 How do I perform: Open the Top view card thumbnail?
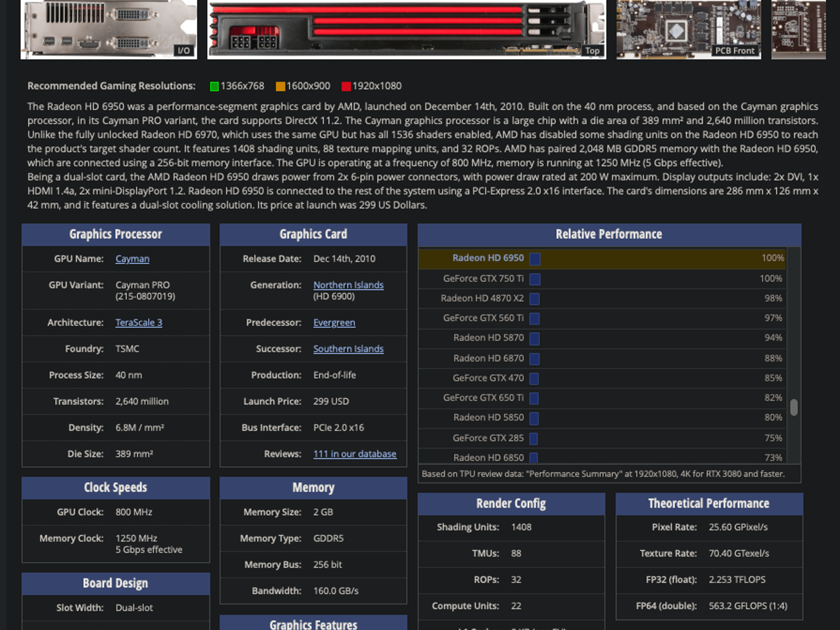coord(406,29)
